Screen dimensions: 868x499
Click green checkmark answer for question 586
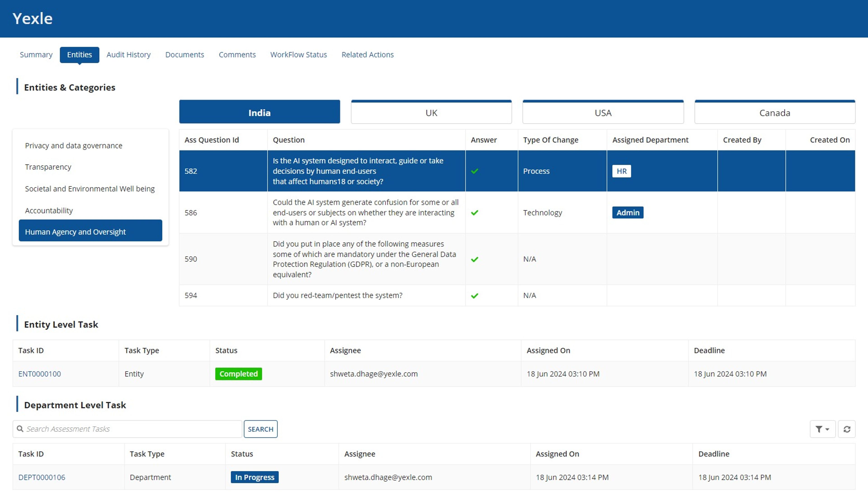click(x=474, y=213)
